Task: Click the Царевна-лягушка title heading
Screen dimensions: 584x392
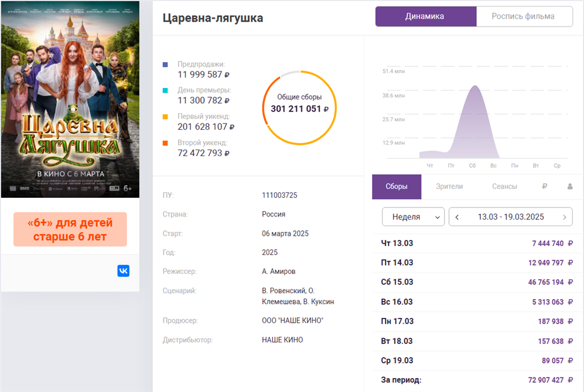Action: tap(213, 18)
